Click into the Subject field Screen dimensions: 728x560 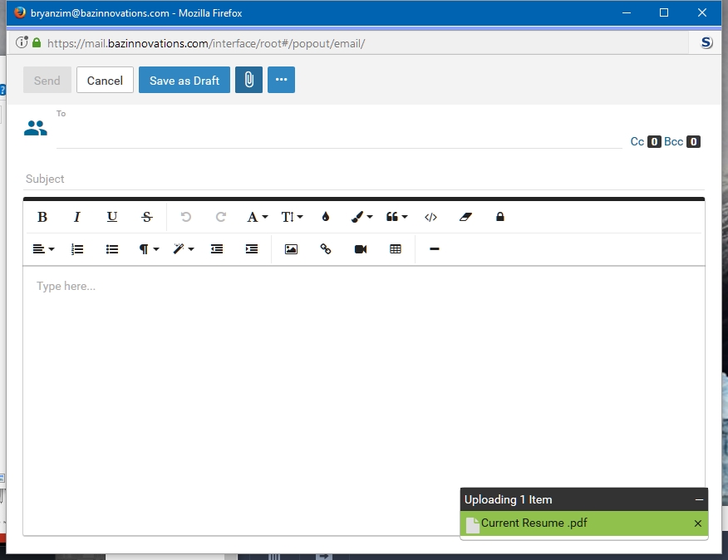coord(363,179)
